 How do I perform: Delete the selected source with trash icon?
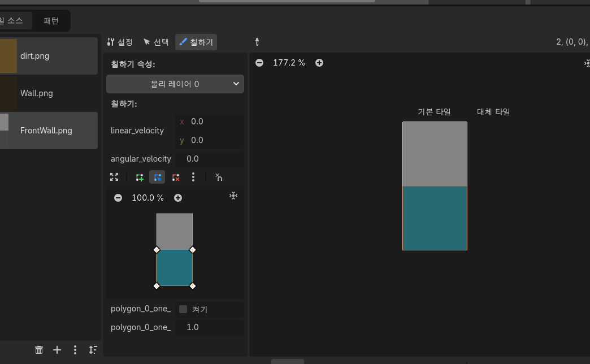[x=39, y=350]
